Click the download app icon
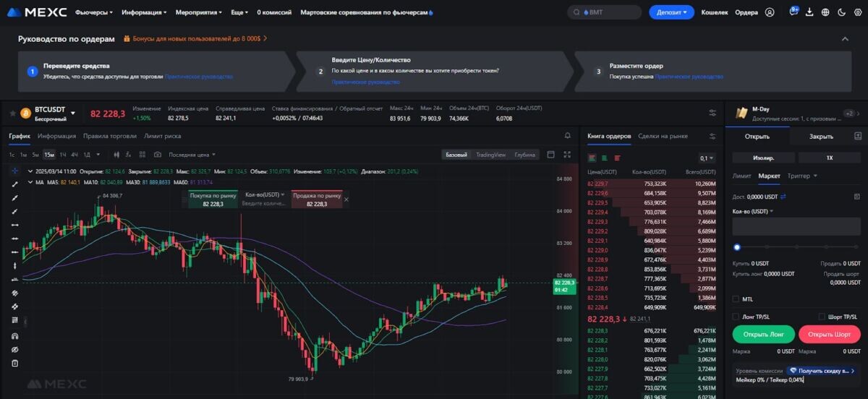868x399 pixels. point(809,12)
